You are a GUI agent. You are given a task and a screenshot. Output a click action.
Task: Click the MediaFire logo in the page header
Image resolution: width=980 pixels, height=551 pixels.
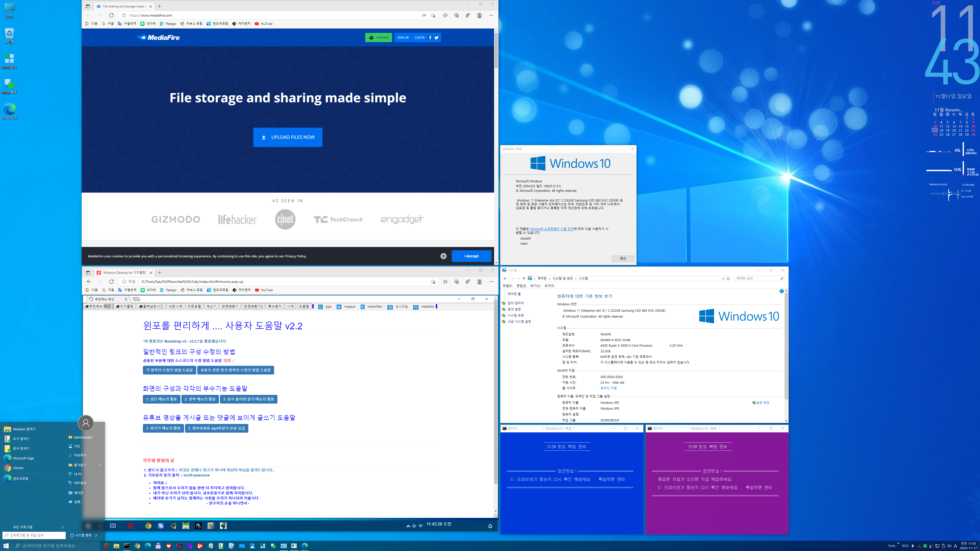point(158,37)
